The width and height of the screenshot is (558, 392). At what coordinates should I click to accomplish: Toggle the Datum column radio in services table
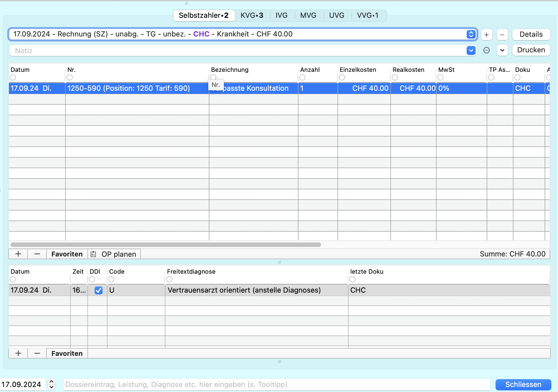pyautogui.click(x=13, y=77)
